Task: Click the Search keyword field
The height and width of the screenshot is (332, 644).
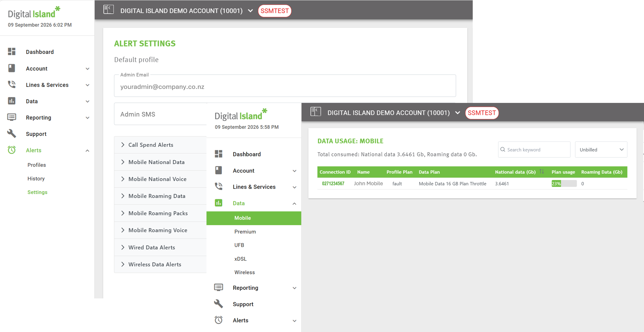Action: (x=534, y=149)
